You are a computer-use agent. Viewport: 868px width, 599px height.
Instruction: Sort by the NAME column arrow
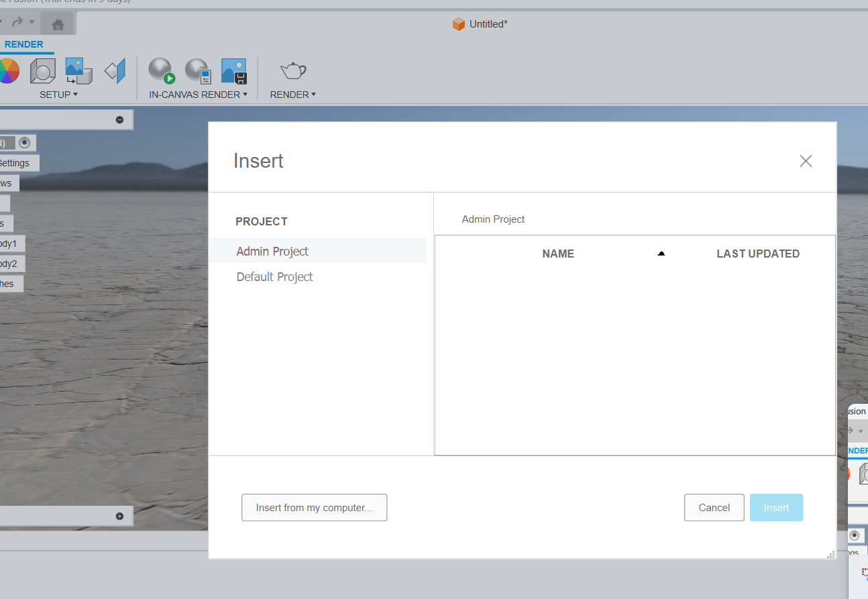point(661,254)
